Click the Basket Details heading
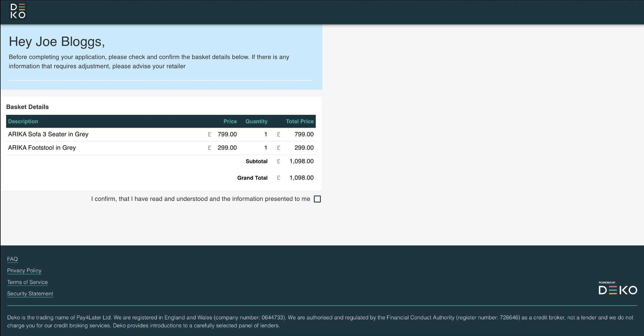 [27, 107]
